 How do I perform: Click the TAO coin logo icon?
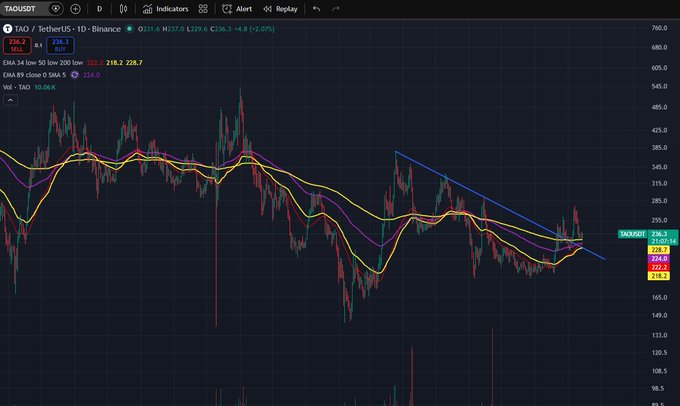[x=7, y=29]
